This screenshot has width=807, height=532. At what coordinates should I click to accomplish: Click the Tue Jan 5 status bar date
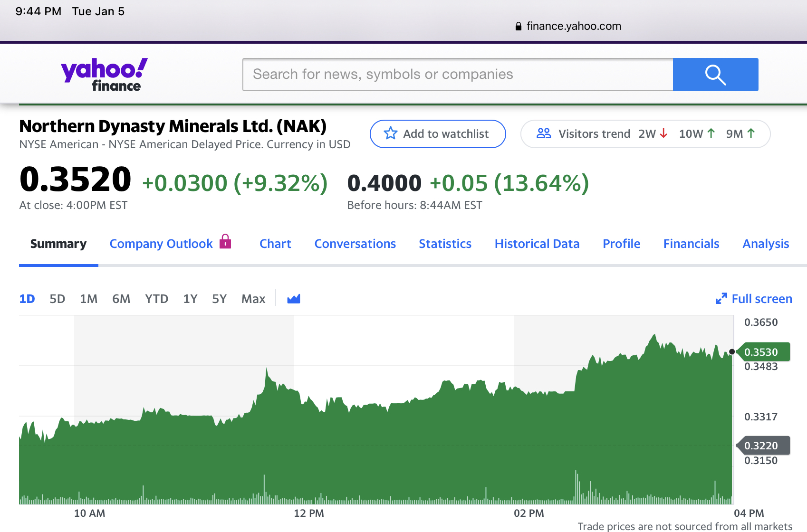pos(98,11)
